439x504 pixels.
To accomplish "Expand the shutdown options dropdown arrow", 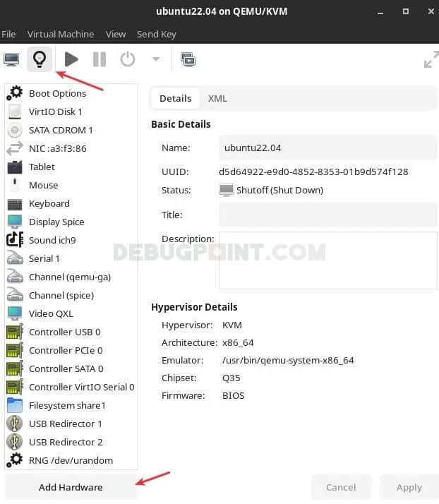I will (155, 59).
